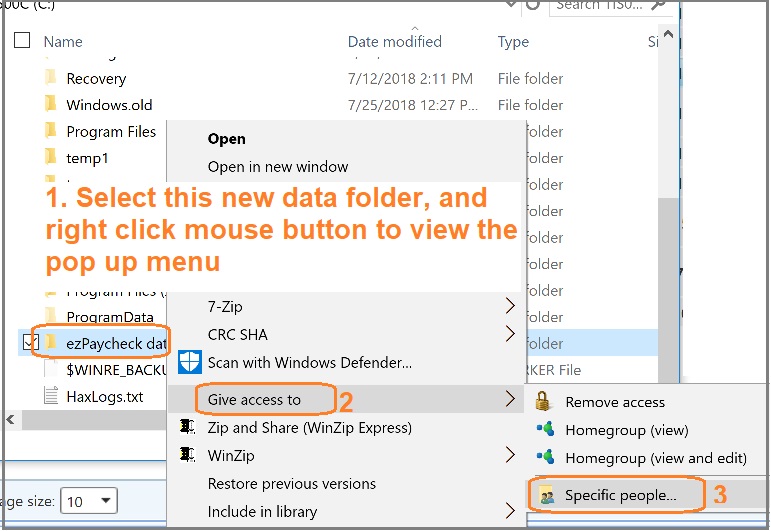This screenshot has height=531, width=771.
Task: Select the HaxLogs.txt file name
Action: [105, 396]
